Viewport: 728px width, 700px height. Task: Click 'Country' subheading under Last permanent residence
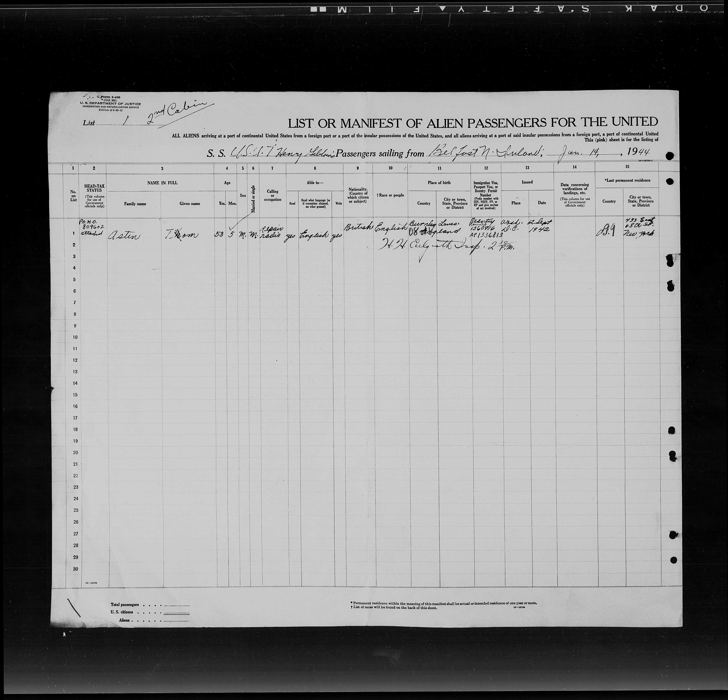click(609, 201)
